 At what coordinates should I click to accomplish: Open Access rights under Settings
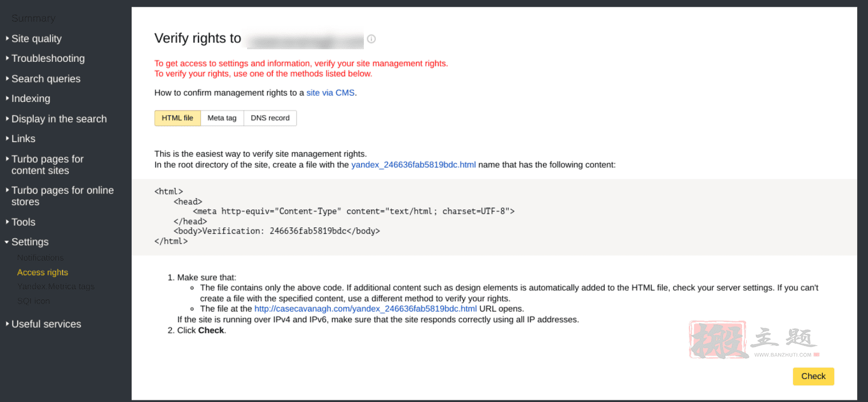42,272
